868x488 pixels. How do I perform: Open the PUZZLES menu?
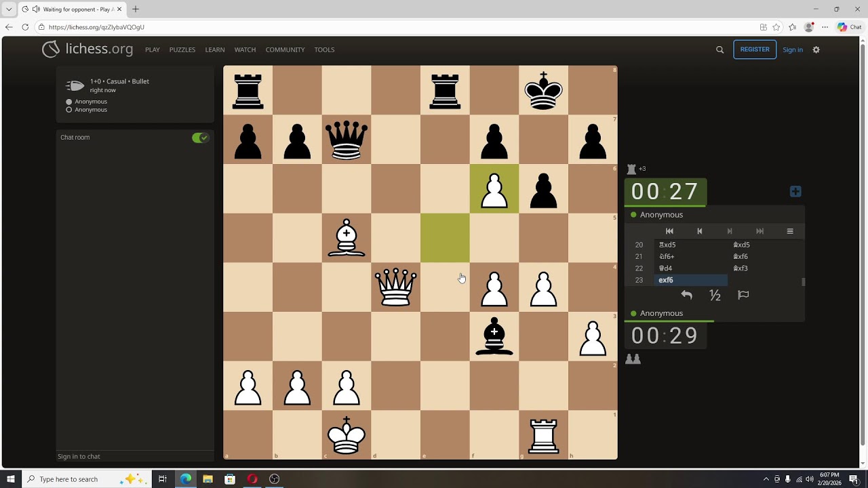point(182,49)
